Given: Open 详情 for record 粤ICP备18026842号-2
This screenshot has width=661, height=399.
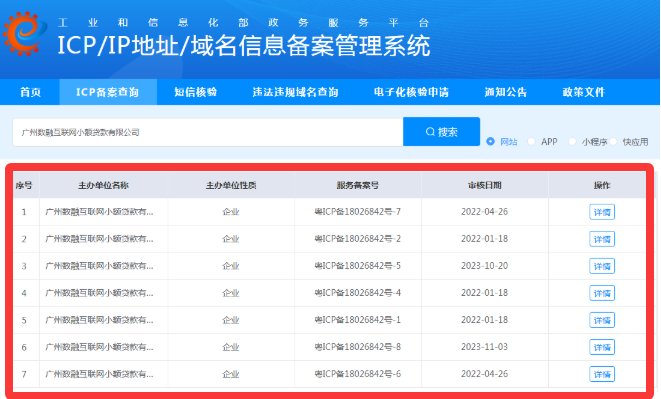Looking at the screenshot, I should pos(602,239).
